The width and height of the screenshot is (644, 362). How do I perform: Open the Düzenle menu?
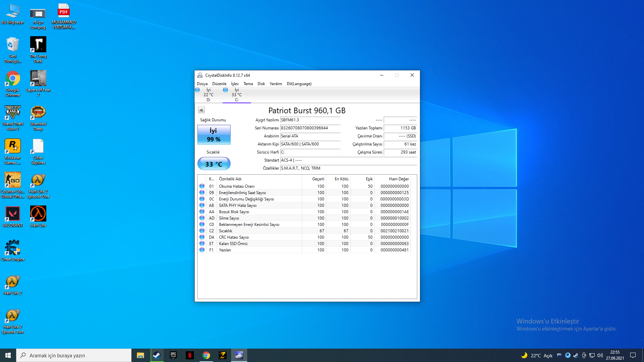[x=219, y=84]
